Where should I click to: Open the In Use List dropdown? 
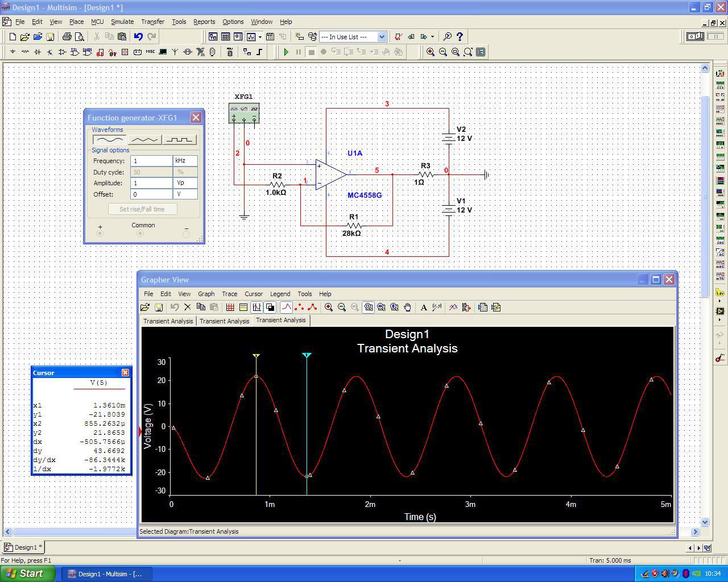coord(382,36)
